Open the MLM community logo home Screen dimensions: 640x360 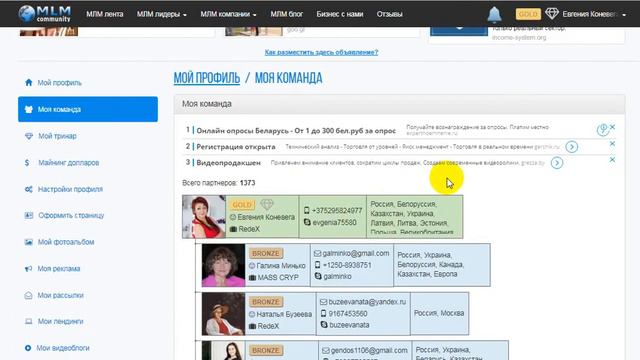coord(44,13)
